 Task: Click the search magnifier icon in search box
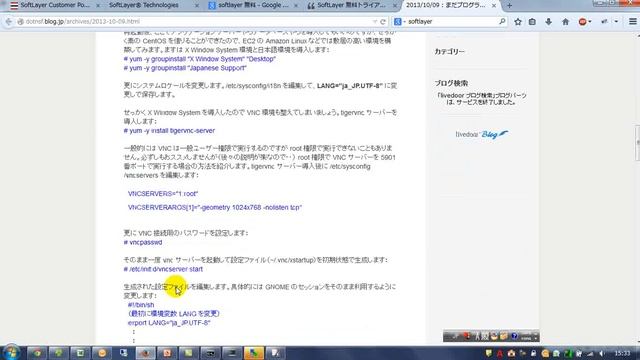pyautogui.click(x=502, y=21)
